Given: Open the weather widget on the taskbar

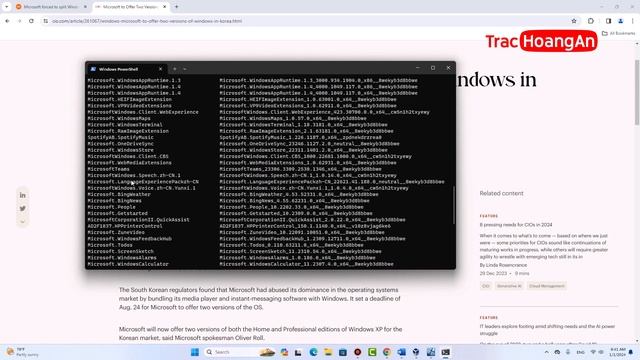Looking at the screenshot, I should 22,352.
